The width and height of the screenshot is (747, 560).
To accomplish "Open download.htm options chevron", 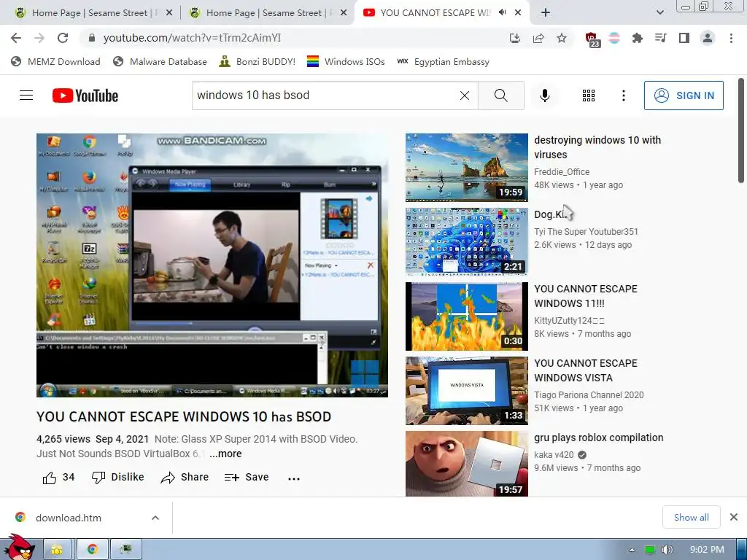I will coord(155,518).
